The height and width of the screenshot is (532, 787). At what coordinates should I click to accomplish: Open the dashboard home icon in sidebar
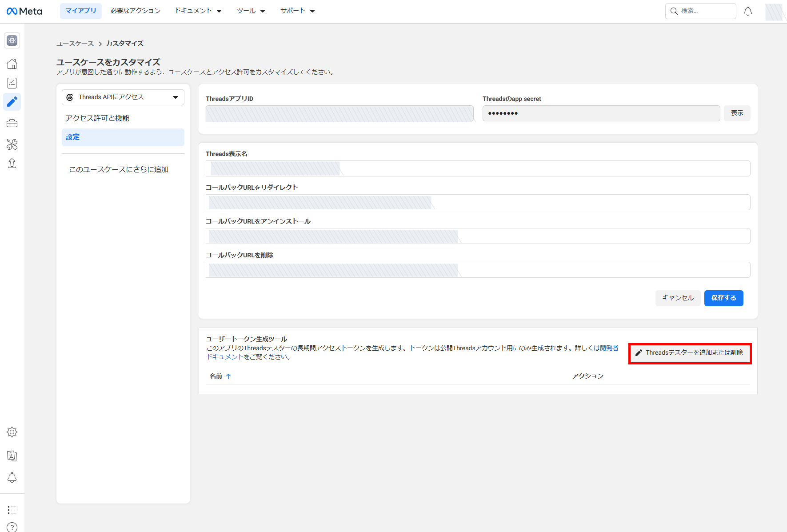[x=12, y=64]
